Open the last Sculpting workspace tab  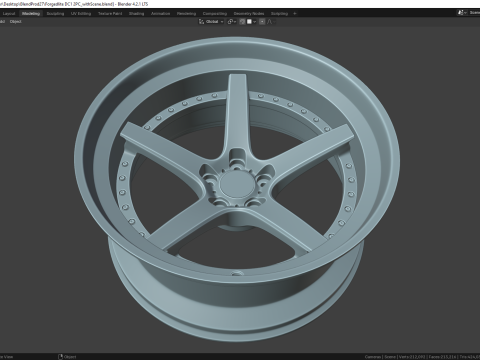(279, 14)
